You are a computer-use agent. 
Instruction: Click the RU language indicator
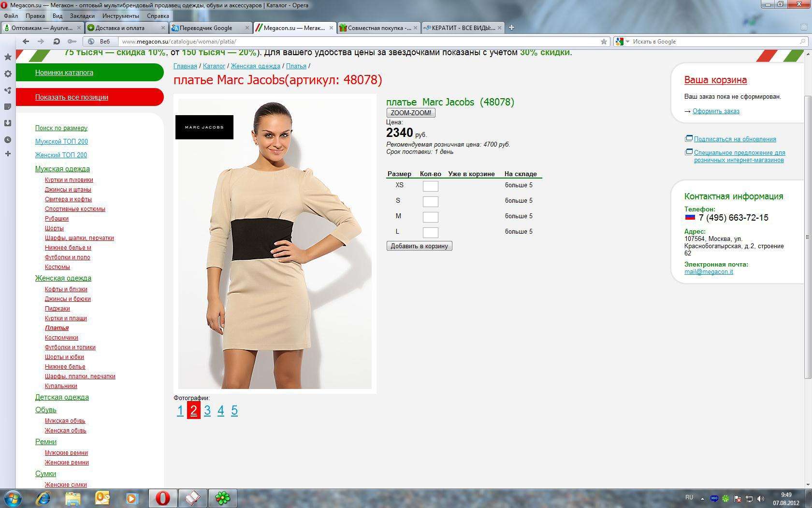coord(689,497)
